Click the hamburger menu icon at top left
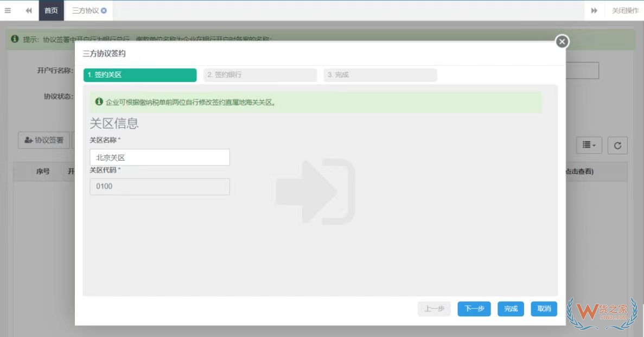 point(8,10)
